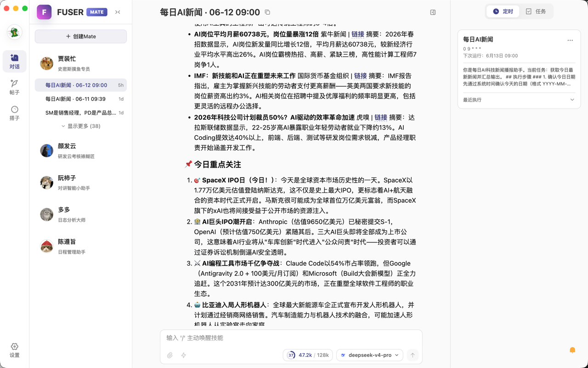
Task: Open conversation 每日AI新闻 · 06-11 09:39
Action: pos(81,99)
